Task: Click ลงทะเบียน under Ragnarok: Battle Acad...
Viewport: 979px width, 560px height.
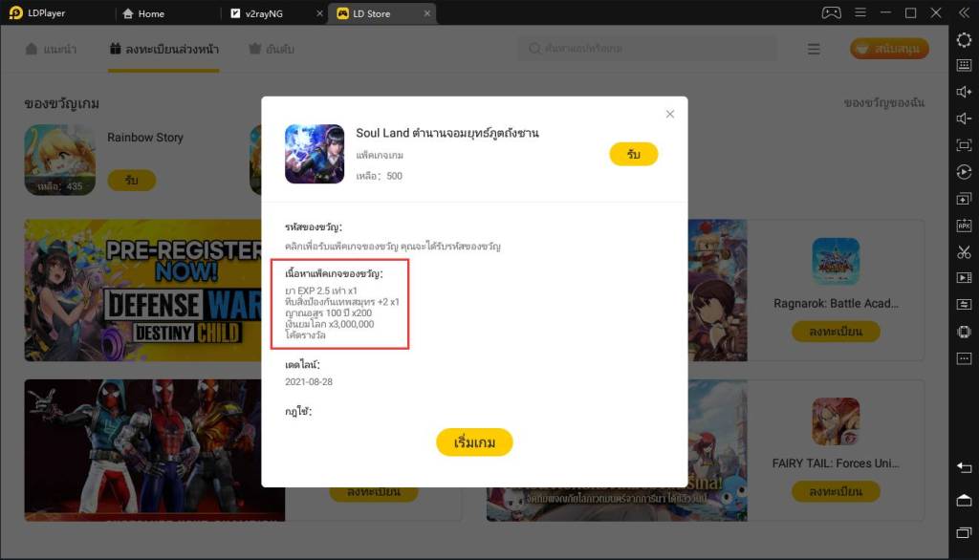Action: tap(836, 332)
